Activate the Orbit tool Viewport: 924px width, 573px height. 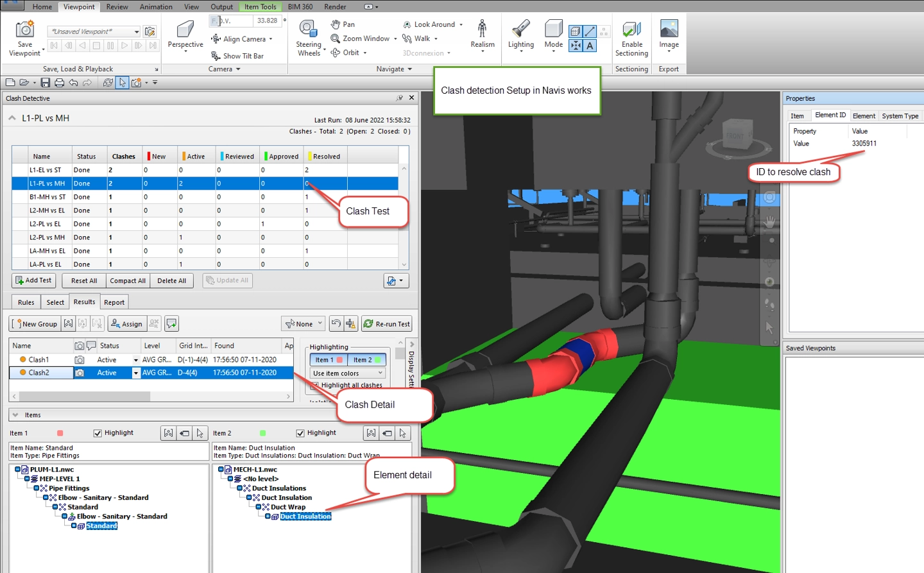[336, 53]
